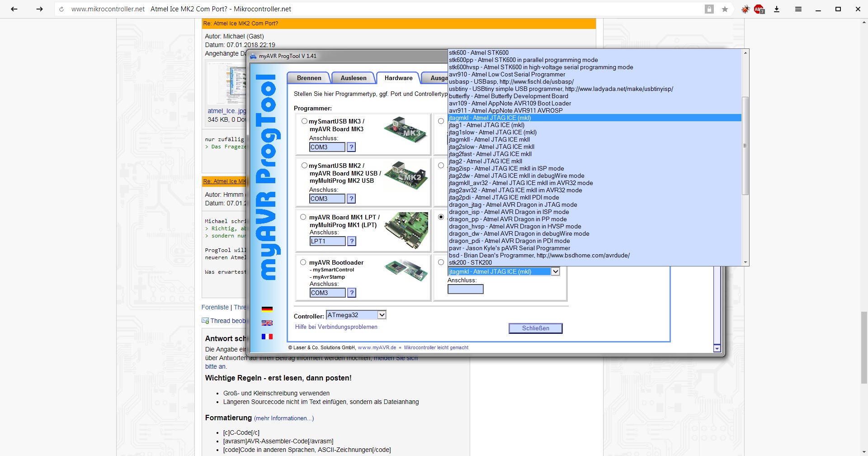Screen dimensions: 868x456
Task: Select mySmartUSB MK3 programmer radio button
Action: [304, 121]
